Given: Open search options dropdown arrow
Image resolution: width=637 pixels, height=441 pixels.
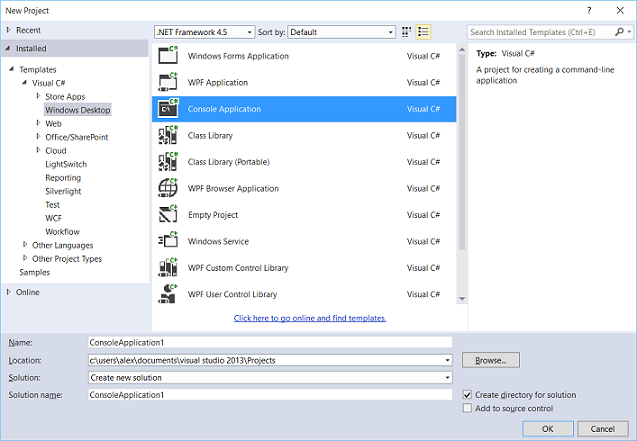Looking at the screenshot, I should [x=629, y=32].
